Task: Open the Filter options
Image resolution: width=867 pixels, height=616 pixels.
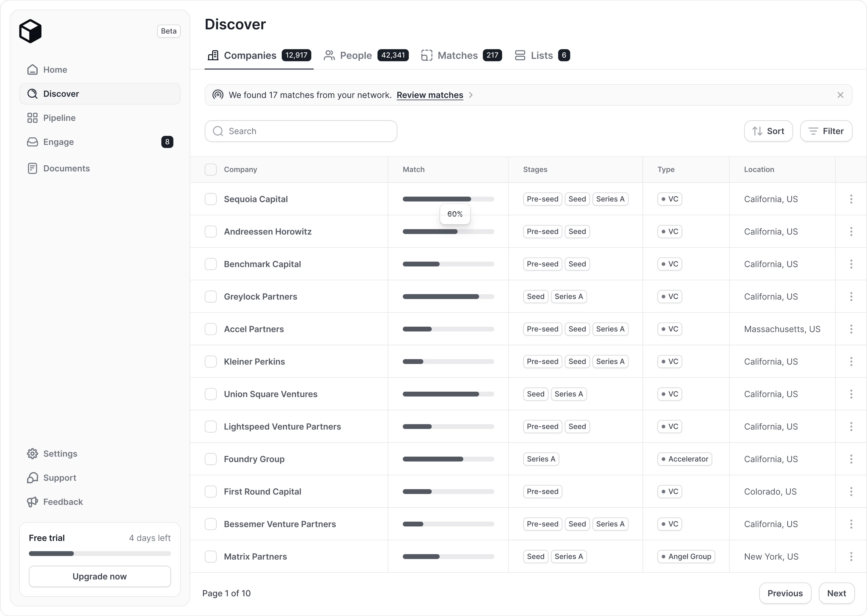Action: 826,131
